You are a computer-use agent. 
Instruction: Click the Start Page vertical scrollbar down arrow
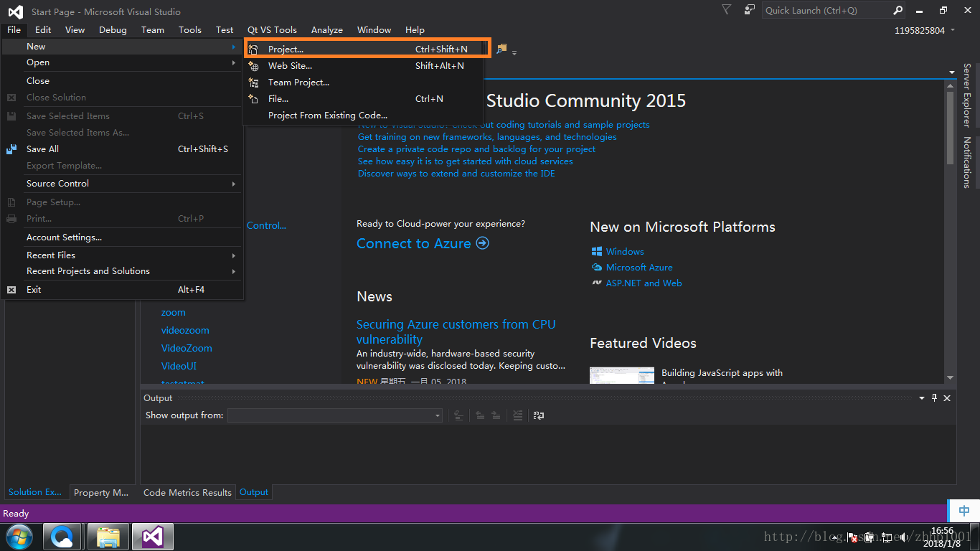[x=950, y=377]
